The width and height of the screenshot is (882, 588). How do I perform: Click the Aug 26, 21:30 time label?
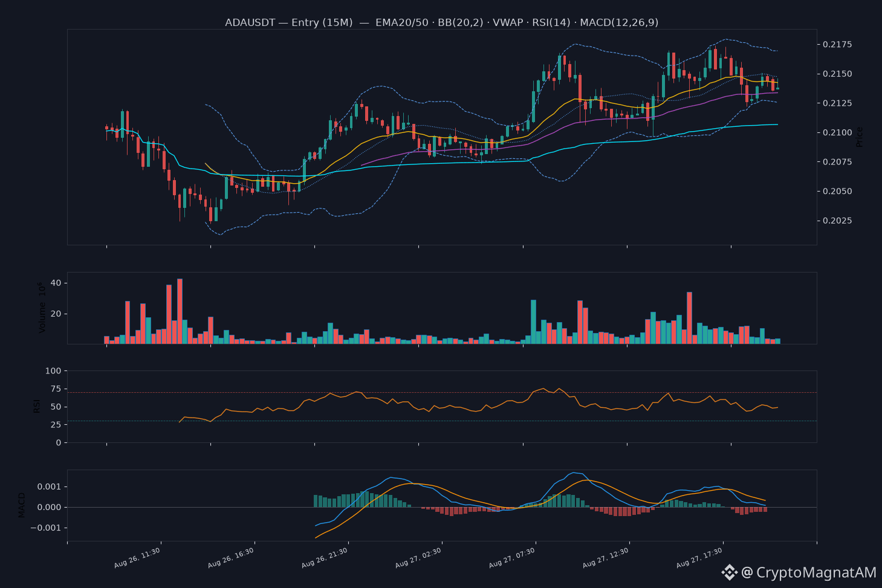[325, 558]
